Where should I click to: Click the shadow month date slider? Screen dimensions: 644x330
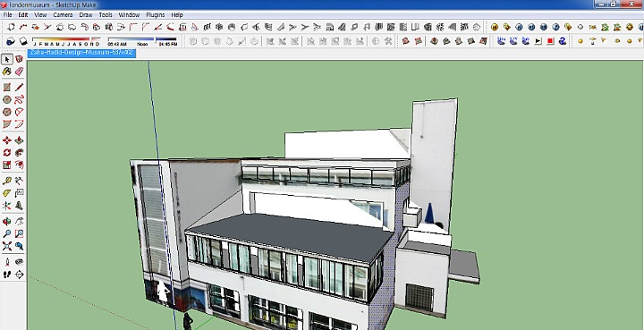tap(66, 39)
